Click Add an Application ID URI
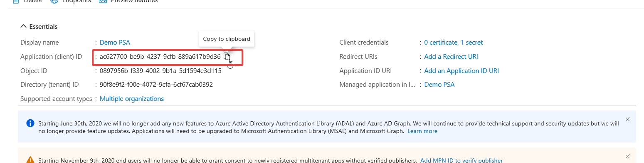This screenshot has width=644, height=163. tap(461, 71)
